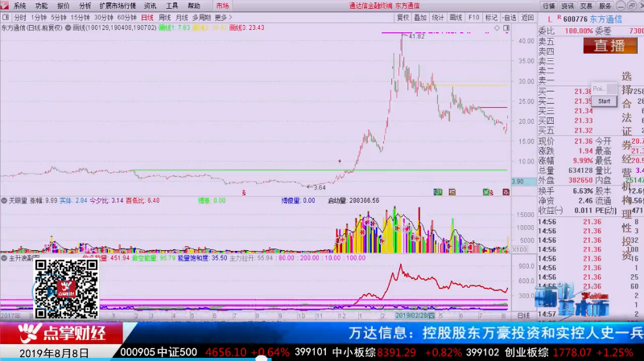Switch chart to 分时 view

(20, 18)
